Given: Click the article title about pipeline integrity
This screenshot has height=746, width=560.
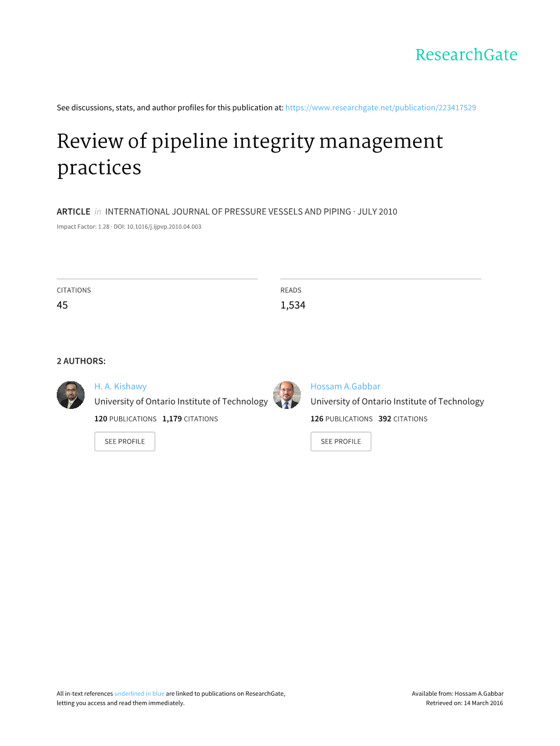Looking at the screenshot, I should click(249, 154).
